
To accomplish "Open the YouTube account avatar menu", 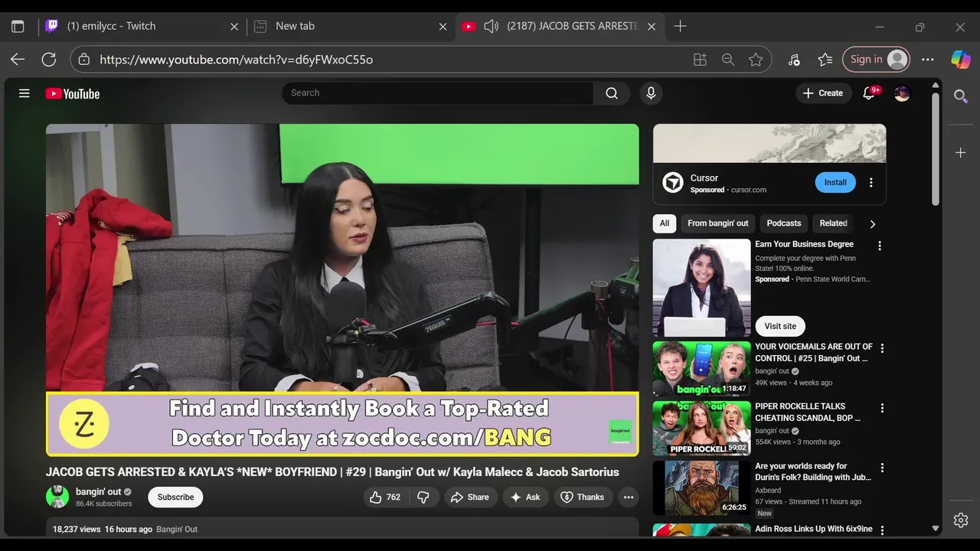I will 903,93.
